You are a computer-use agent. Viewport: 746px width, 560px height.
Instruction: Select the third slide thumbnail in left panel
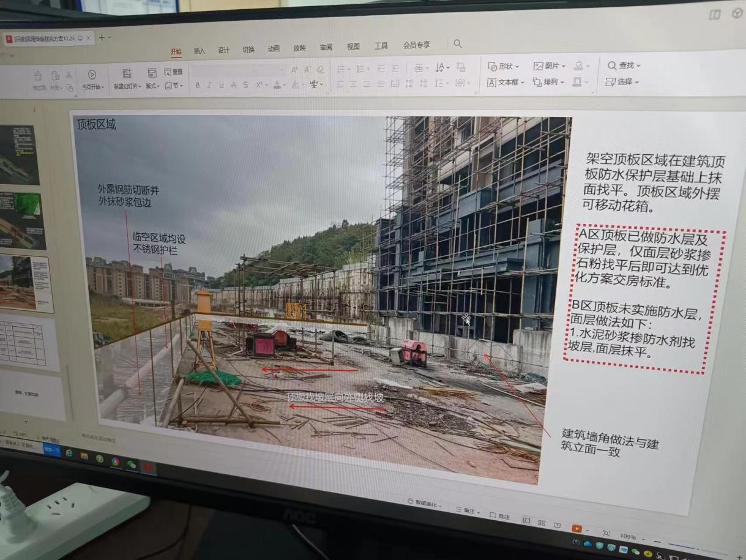pos(25,280)
